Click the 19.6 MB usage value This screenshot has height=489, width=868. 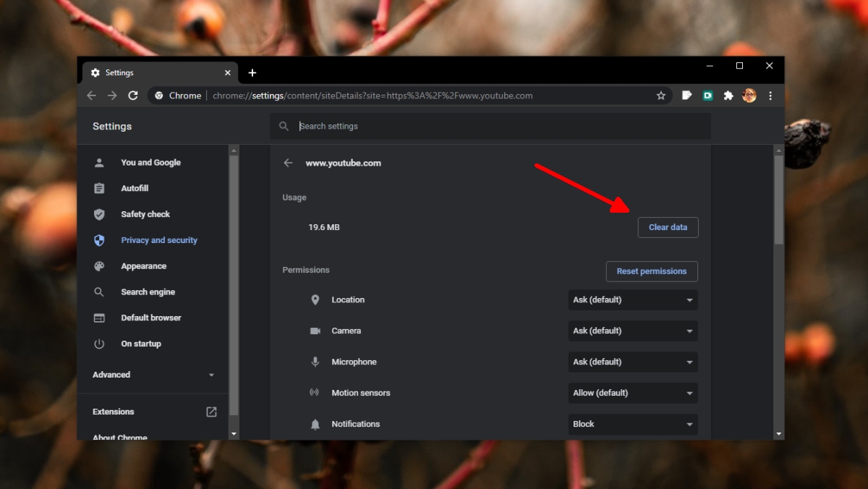coord(324,227)
